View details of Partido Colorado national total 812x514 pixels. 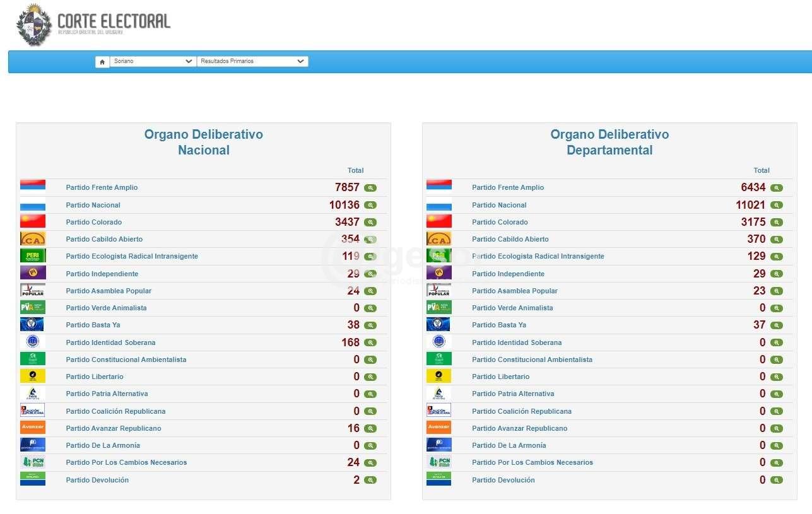coord(370,223)
